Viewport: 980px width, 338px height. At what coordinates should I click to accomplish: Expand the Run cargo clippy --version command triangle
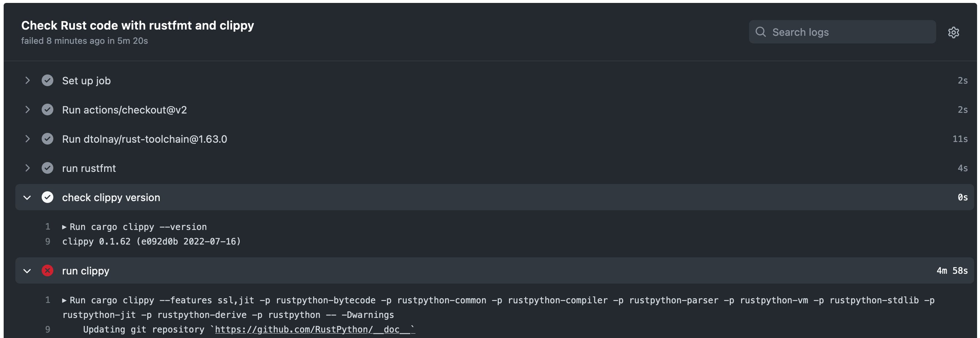pos(64,227)
